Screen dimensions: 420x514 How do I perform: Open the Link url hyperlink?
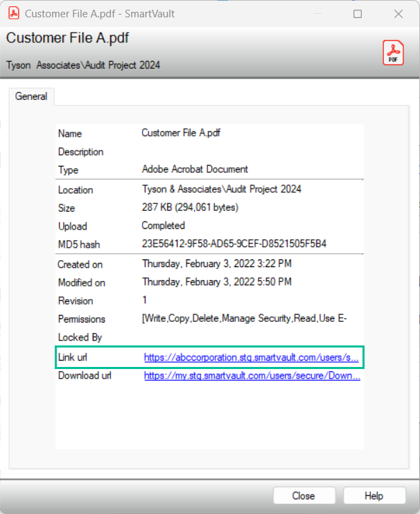pos(251,358)
